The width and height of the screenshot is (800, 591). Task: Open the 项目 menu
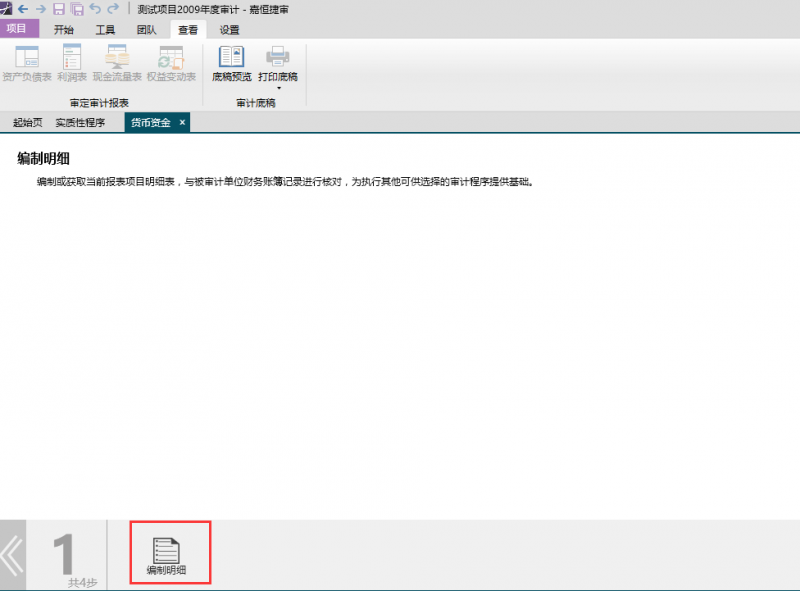[18, 29]
